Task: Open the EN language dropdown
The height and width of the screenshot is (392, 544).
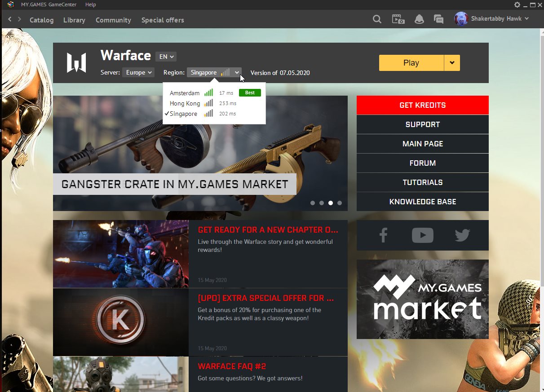Action: coord(166,57)
